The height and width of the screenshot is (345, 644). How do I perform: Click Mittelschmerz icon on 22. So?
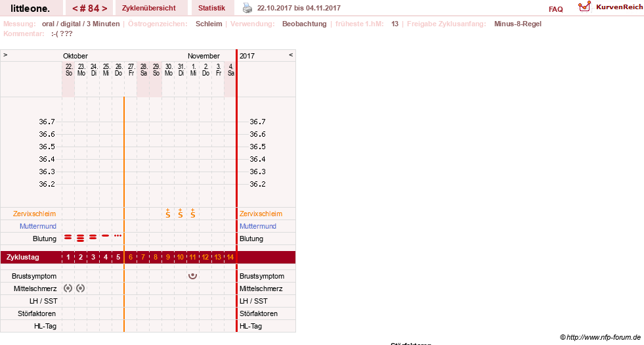click(68, 288)
